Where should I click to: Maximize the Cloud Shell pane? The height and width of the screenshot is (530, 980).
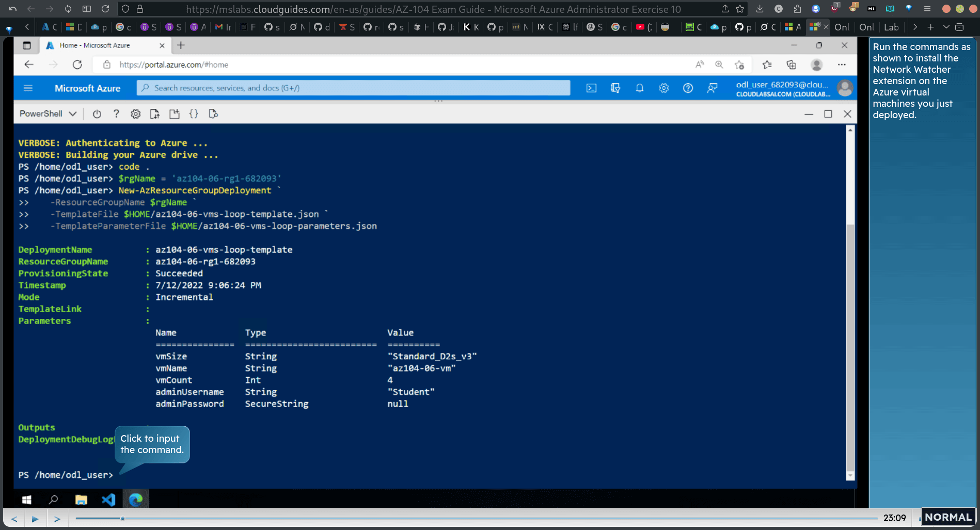(x=828, y=114)
